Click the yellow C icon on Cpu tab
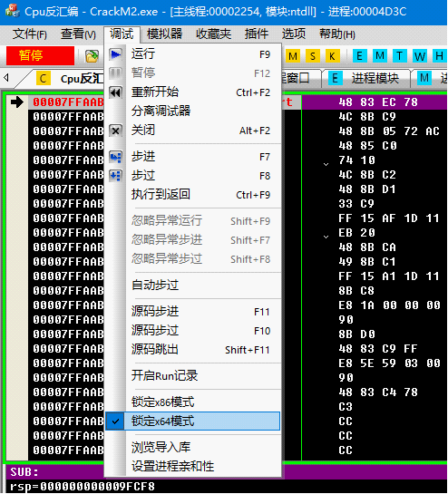448x494 pixels. pos(44,79)
